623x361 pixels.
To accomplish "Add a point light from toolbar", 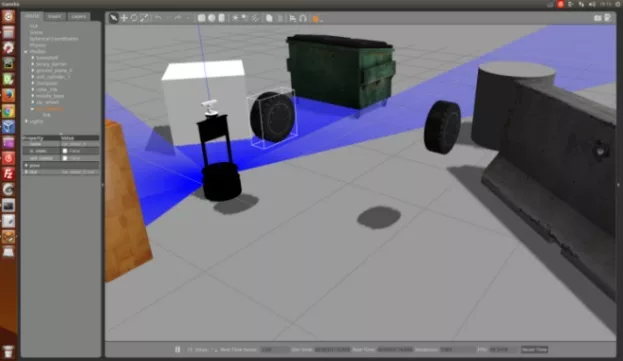I will coord(236,18).
